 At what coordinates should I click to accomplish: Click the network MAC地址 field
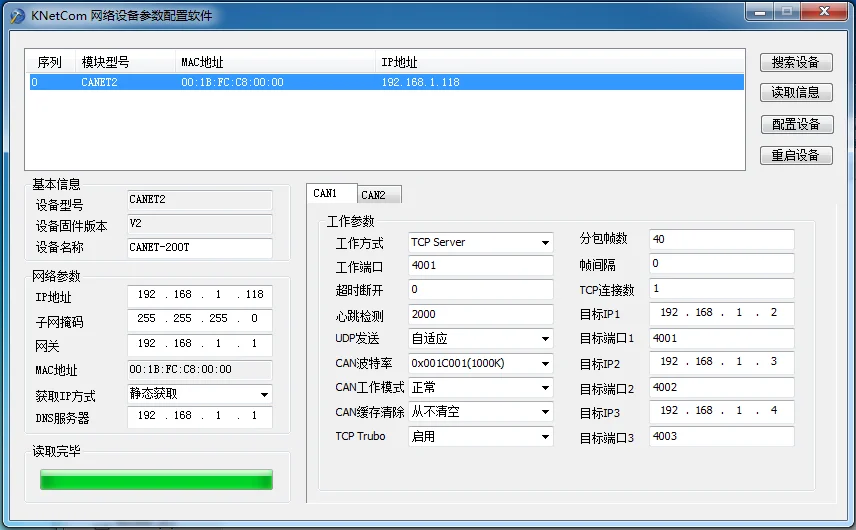[199, 370]
